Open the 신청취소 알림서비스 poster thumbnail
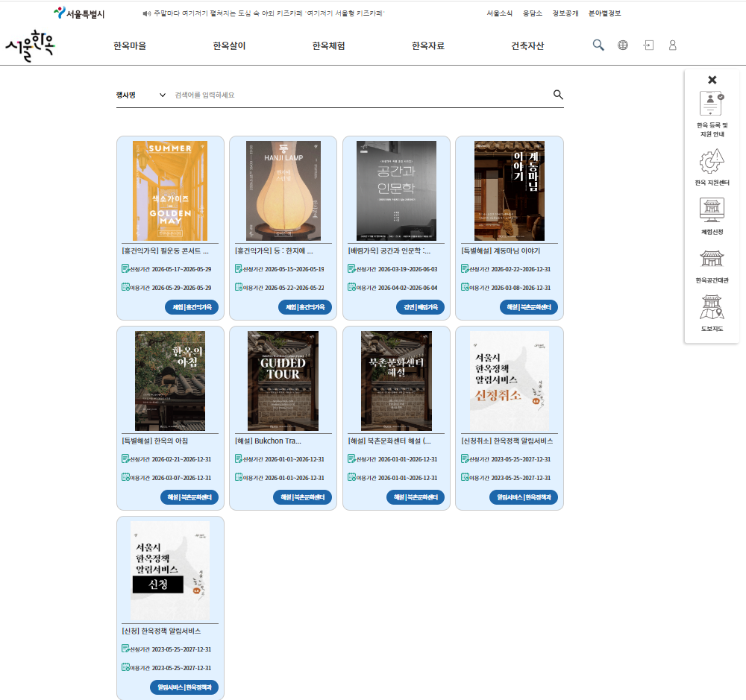Viewport: 746px width, 700px height. point(509,381)
